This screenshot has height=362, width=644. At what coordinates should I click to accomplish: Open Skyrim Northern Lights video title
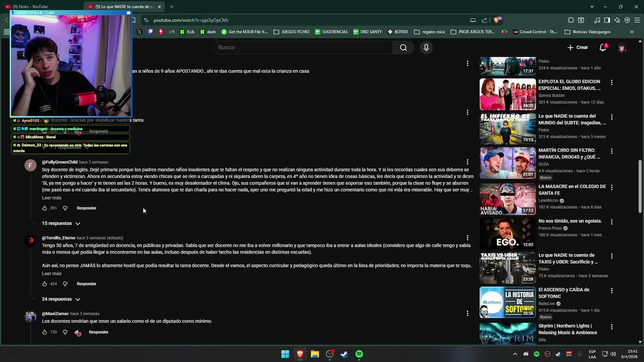pos(568,329)
